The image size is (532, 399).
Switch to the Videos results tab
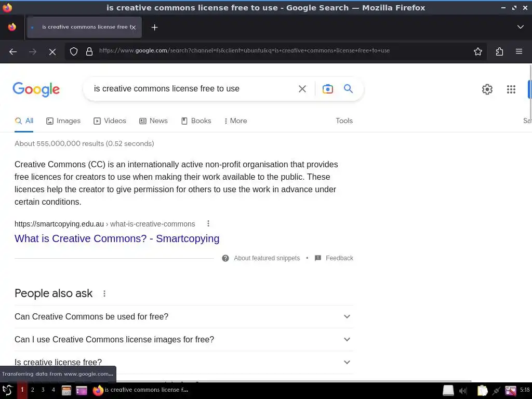(110, 121)
